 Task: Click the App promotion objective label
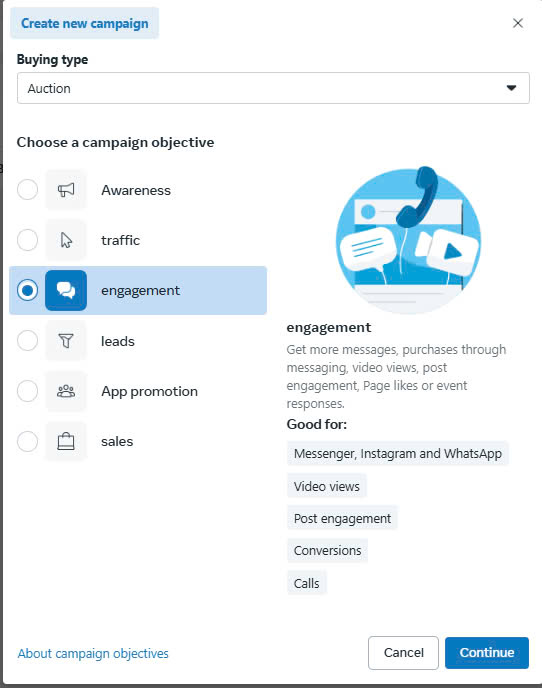[x=149, y=391]
